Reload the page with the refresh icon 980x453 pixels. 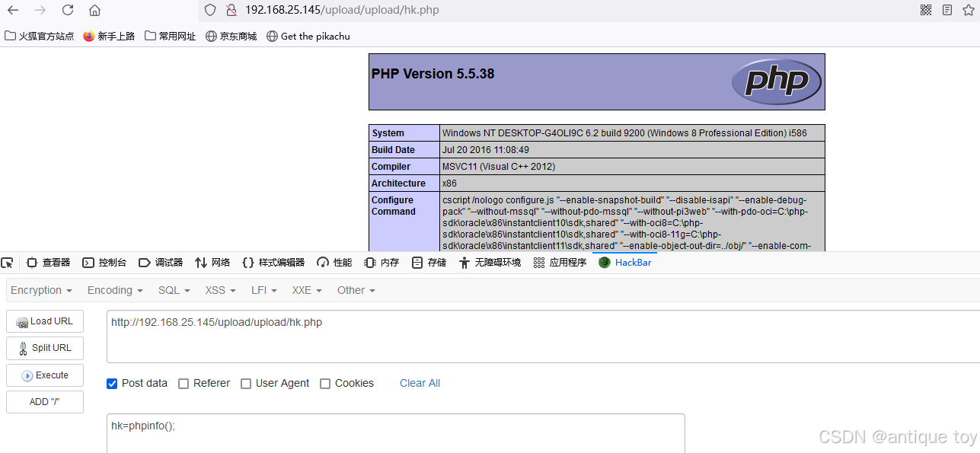click(x=68, y=10)
